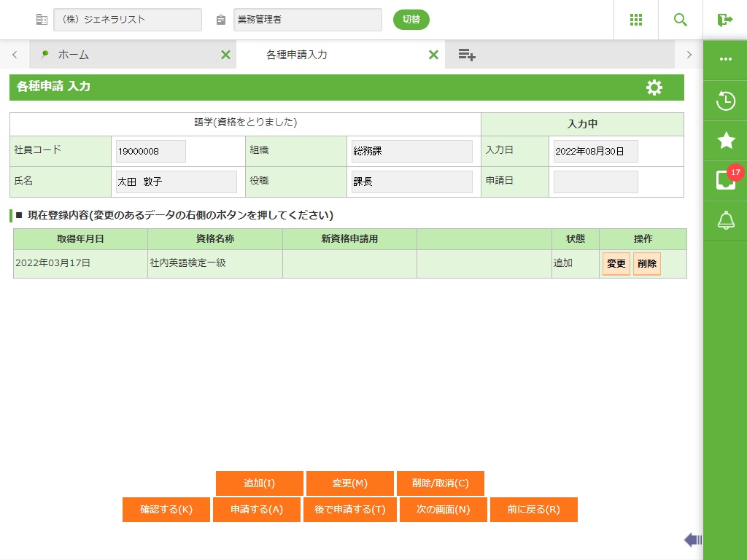
Task: Collapse the sidebar with the purple arrow
Action: (x=692, y=540)
